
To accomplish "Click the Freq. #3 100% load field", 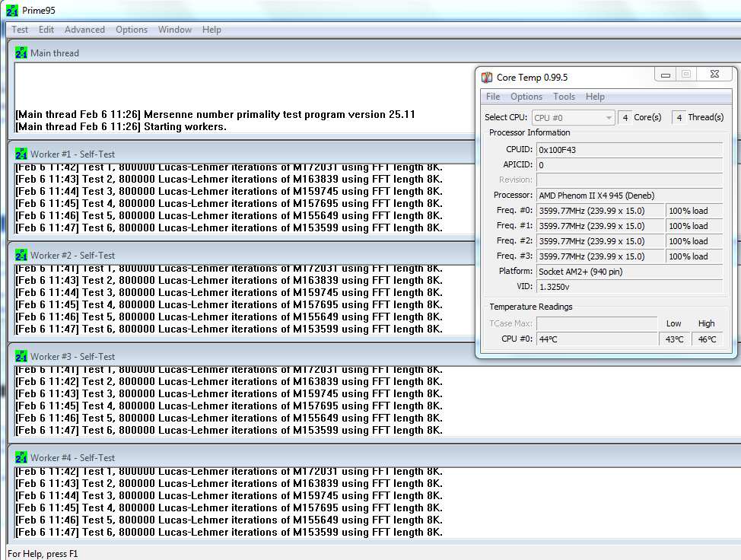I will click(695, 256).
